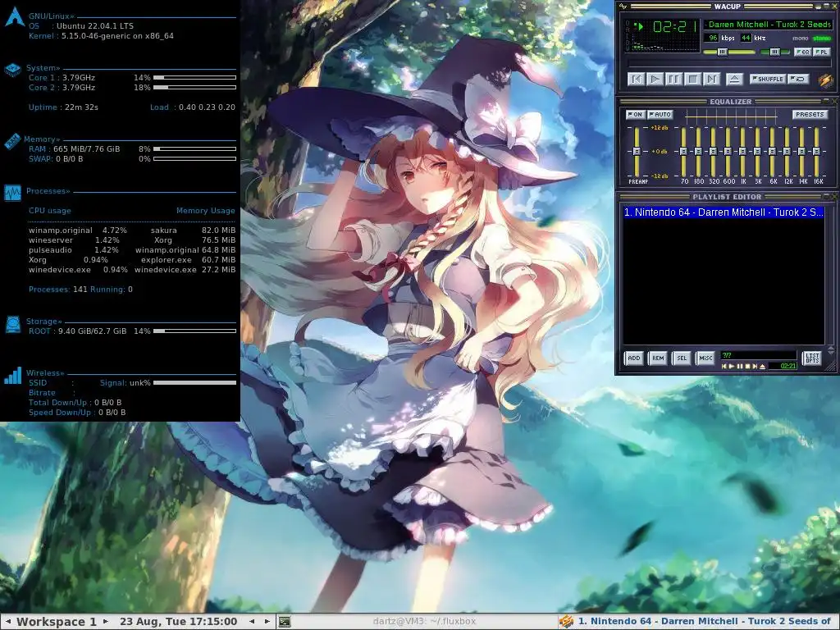This screenshot has width=840, height=630.
Task: Click next window arrow in Fluxbox toolbar
Action: coord(267,622)
